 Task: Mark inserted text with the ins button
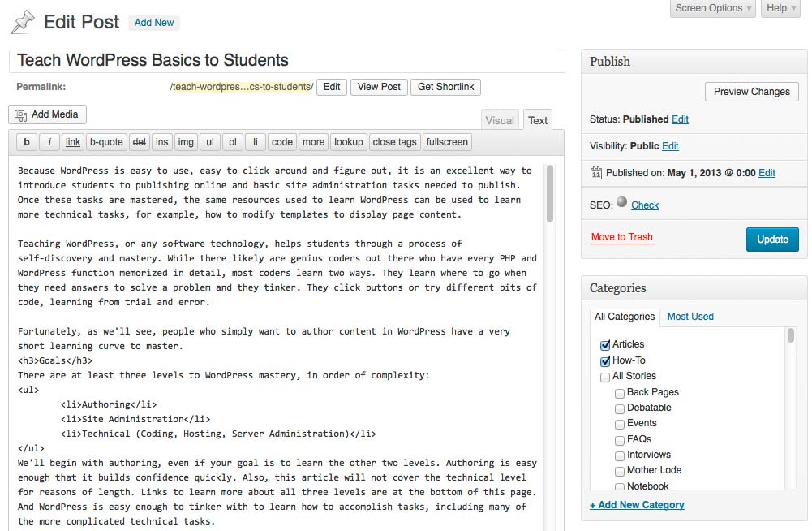tap(162, 142)
